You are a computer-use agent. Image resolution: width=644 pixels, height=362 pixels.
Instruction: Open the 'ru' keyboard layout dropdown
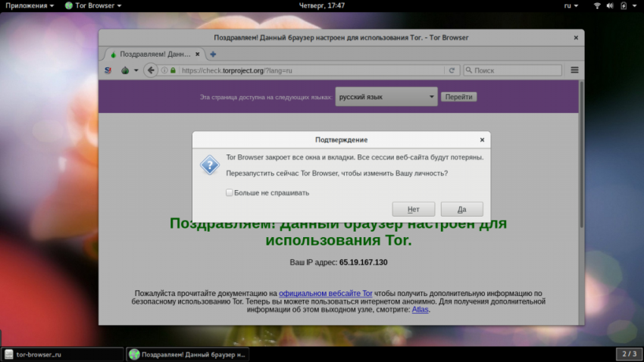click(x=571, y=5)
